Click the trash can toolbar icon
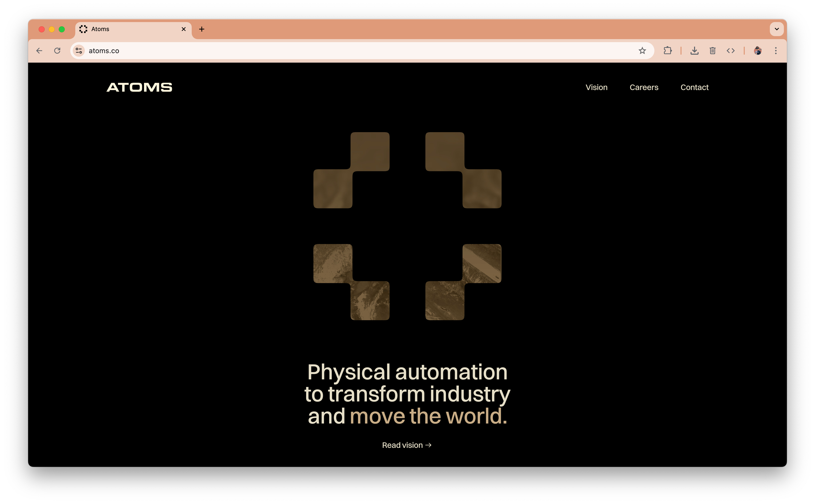Viewport: 815px width, 504px height. pos(712,51)
